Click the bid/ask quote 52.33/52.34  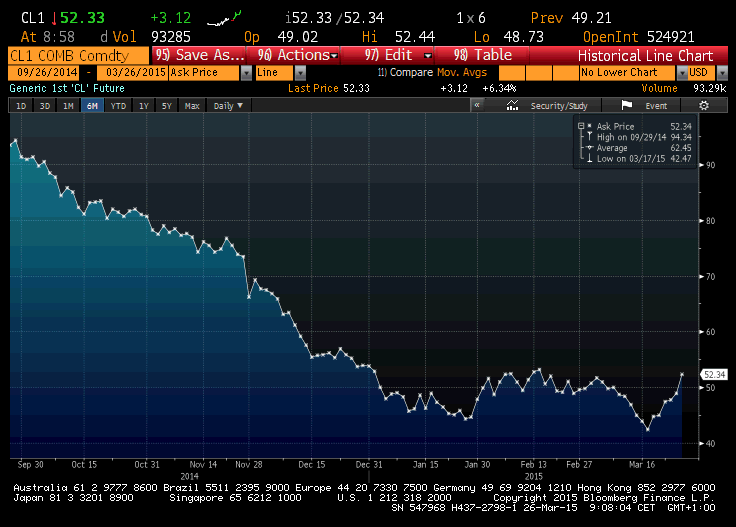[x=335, y=18]
